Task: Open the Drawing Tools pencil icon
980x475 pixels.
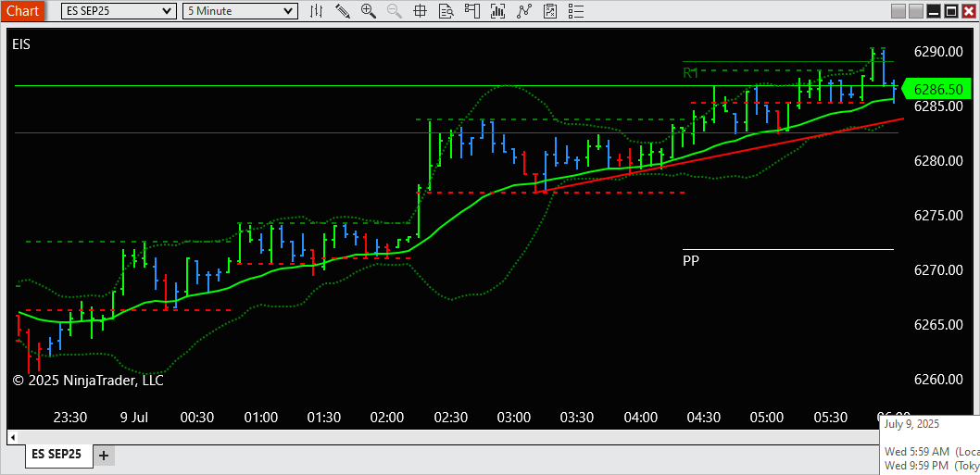Action: pyautogui.click(x=343, y=10)
